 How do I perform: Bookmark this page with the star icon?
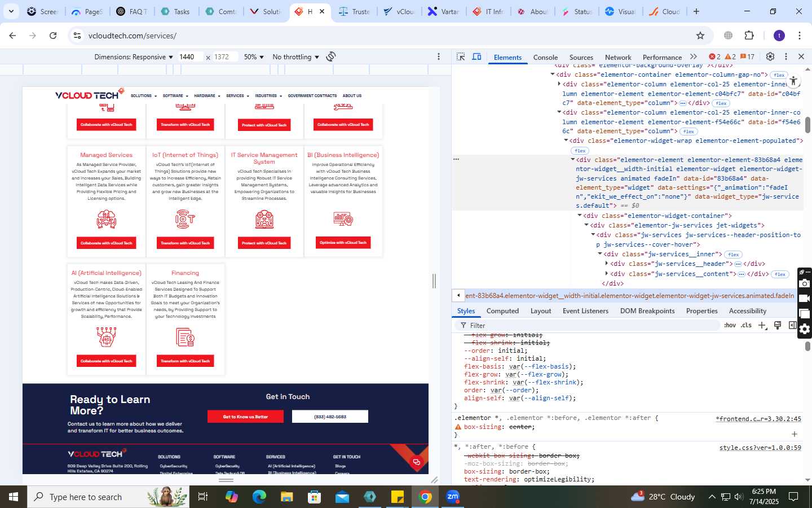click(x=700, y=36)
